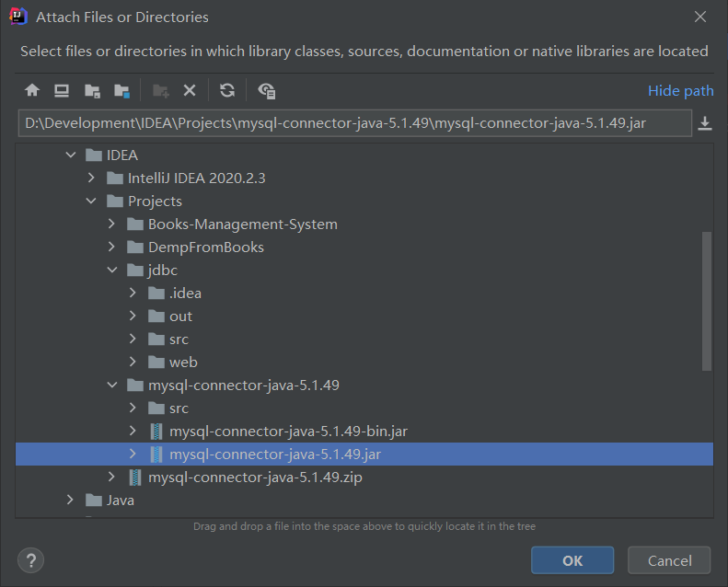Click the Hide path link
The width and height of the screenshot is (728, 587).
[x=681, y=91]
